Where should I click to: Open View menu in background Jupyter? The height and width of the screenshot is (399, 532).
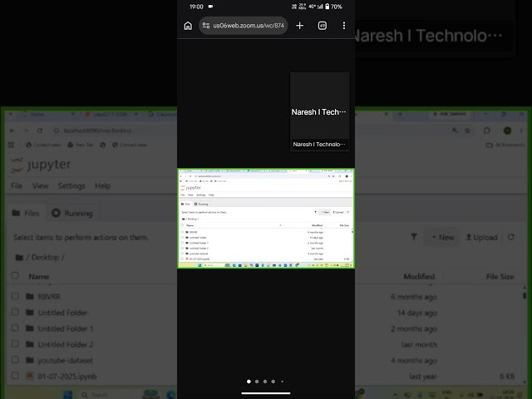point(40,186)
